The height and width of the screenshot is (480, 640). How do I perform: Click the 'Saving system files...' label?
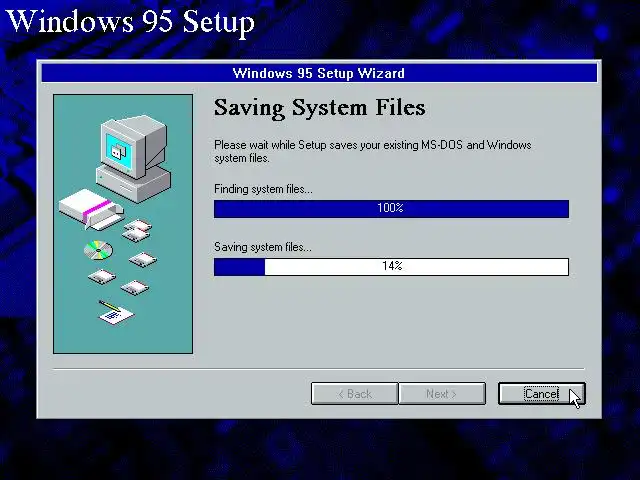[263, 247]
